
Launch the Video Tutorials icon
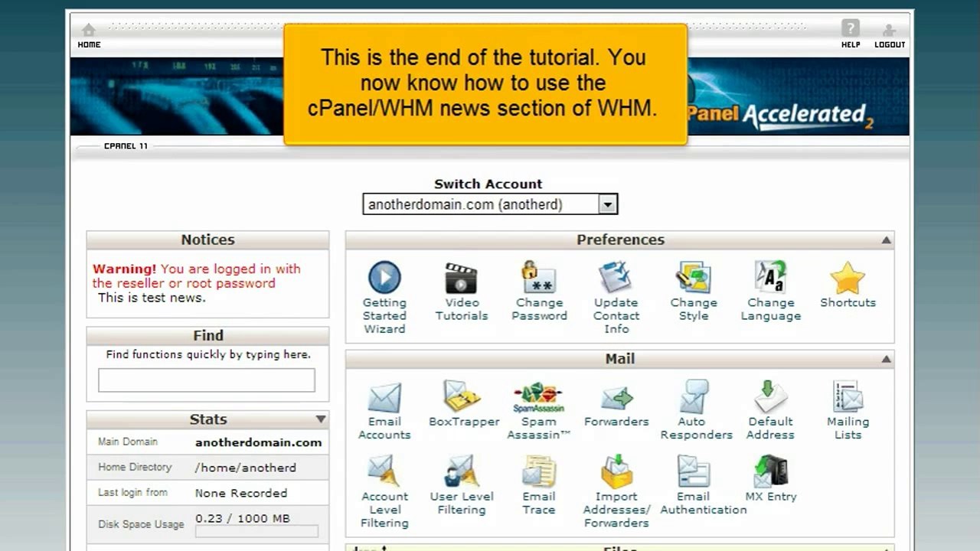point(462,278)
